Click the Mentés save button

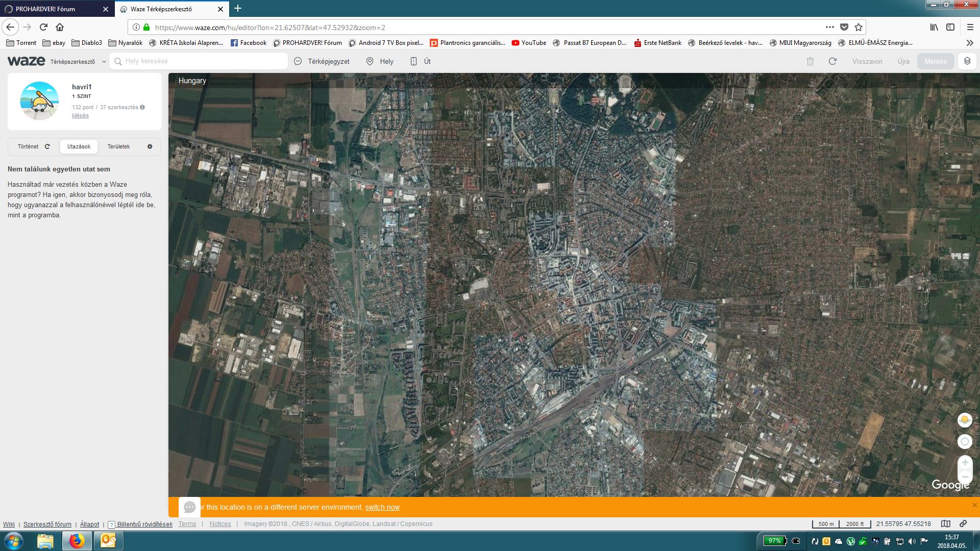point(935,61)
